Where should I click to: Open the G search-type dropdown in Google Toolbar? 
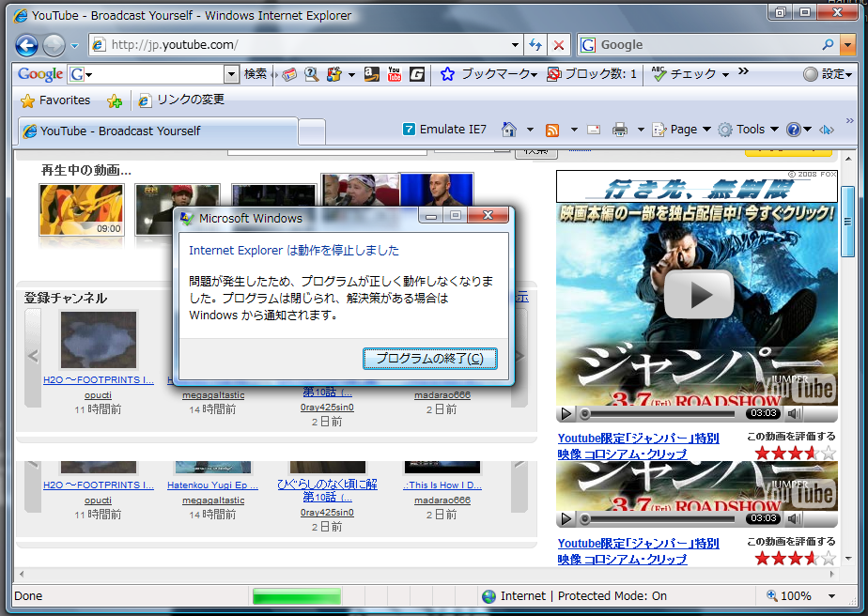(80, 73)
